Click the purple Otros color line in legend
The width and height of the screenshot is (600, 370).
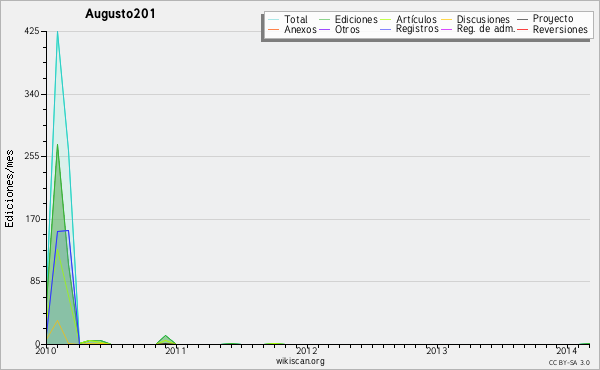324,29
